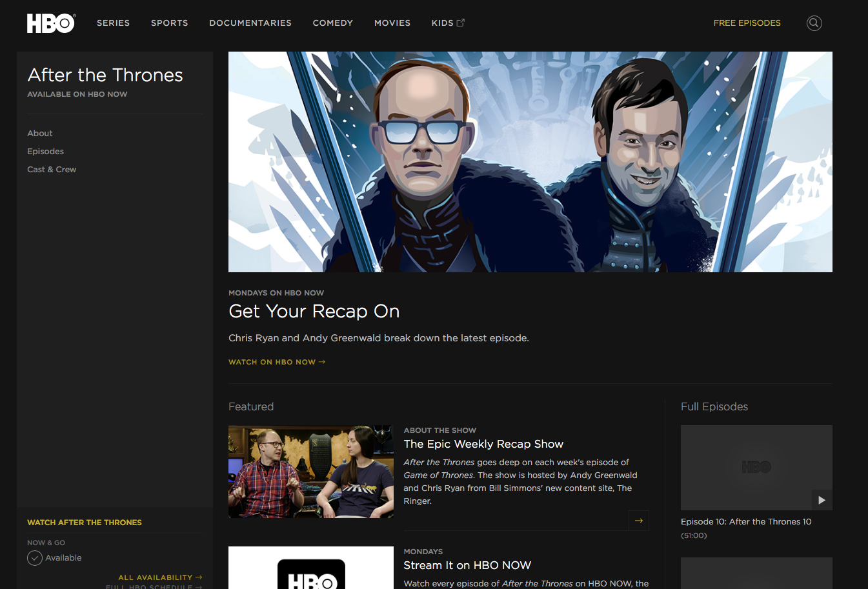Click the Full Episodes section heading
Viewport: 868px width, 589px height.
click(x=714, y=406)
